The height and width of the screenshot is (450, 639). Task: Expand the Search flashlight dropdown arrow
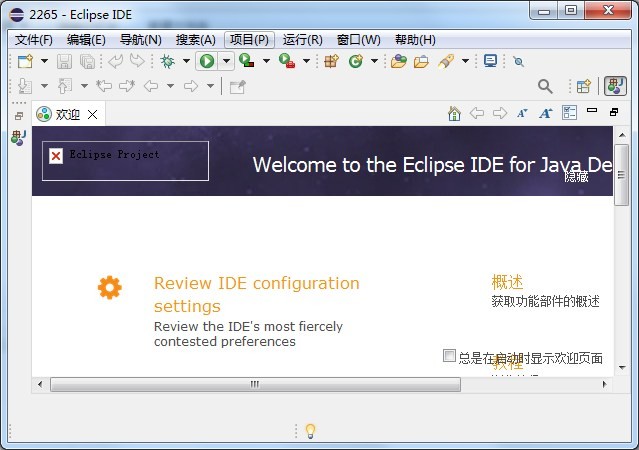[x=465, y=62]
